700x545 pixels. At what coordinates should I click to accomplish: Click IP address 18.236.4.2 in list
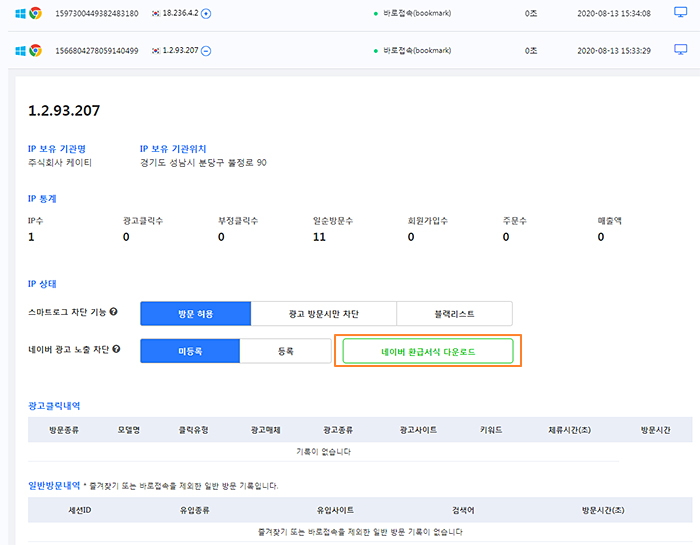click(x=180, y=13)
